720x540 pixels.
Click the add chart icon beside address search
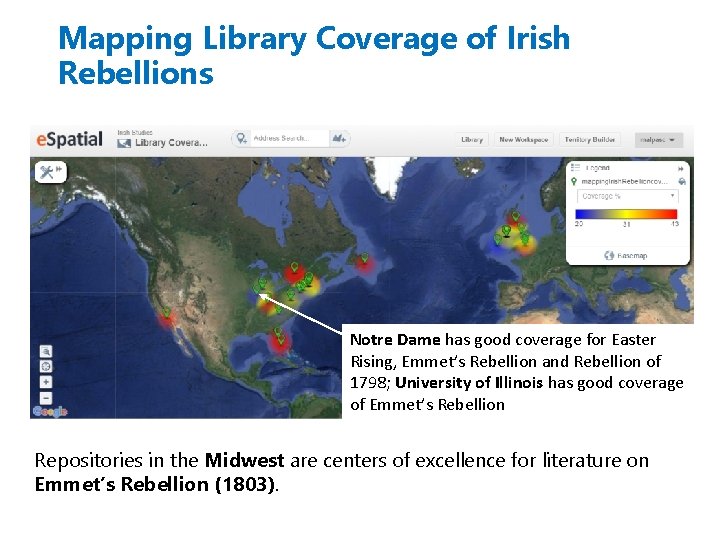coord(339,138)
